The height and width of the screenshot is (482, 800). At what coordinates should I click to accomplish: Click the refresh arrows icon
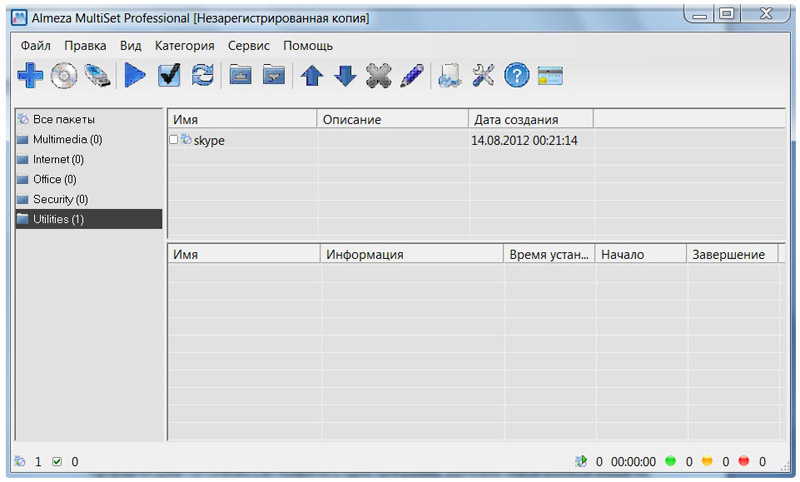click(203, 75)
